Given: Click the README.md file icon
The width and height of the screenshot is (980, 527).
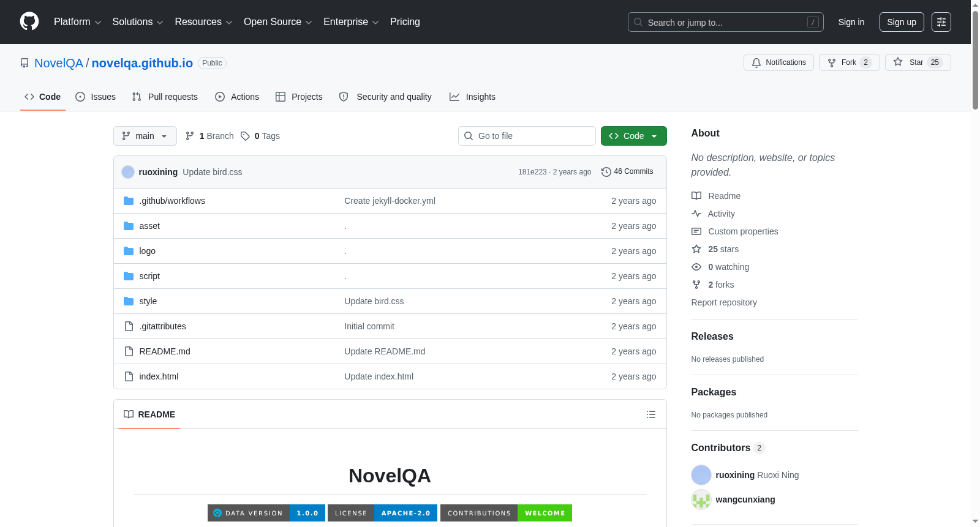Looking at the screenshot, I should point(129,351).
